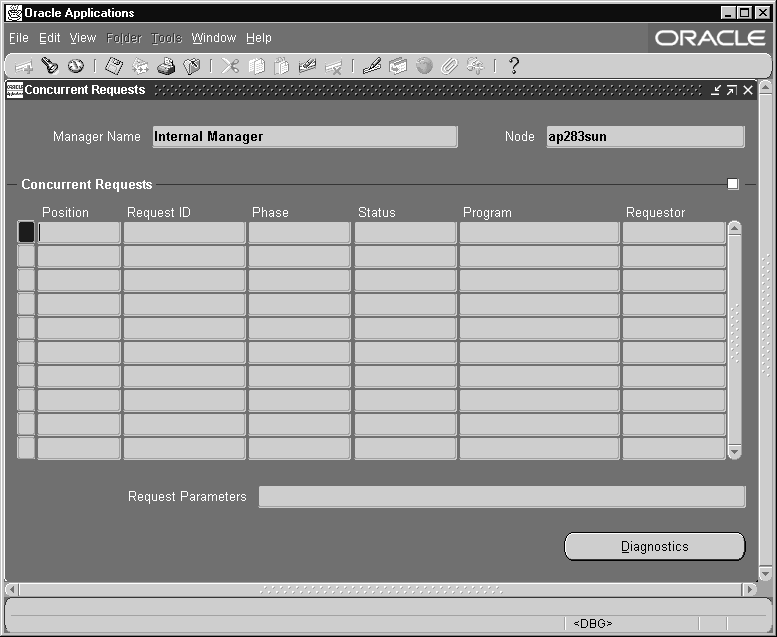Minimize the Oracle Applications window
The image size is (777, 637).
[728, 13]
